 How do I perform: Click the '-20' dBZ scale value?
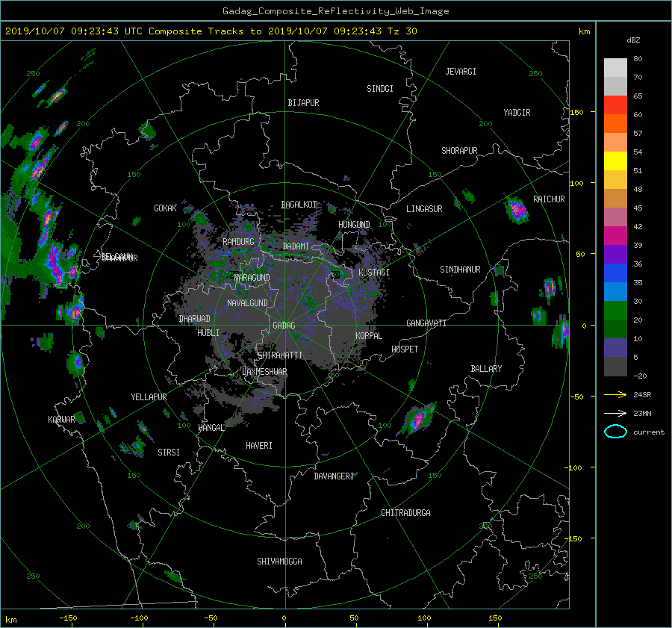pyautogui.click(x=640, y=376)
